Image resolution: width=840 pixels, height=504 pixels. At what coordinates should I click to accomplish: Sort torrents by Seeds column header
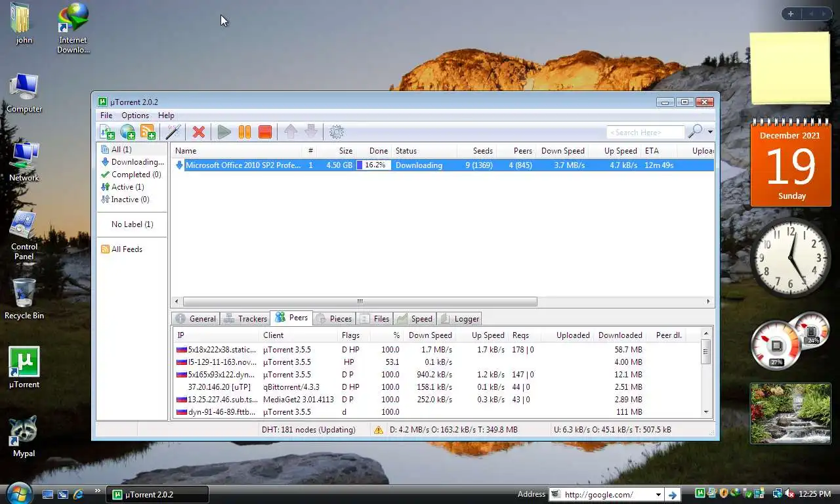476,151
